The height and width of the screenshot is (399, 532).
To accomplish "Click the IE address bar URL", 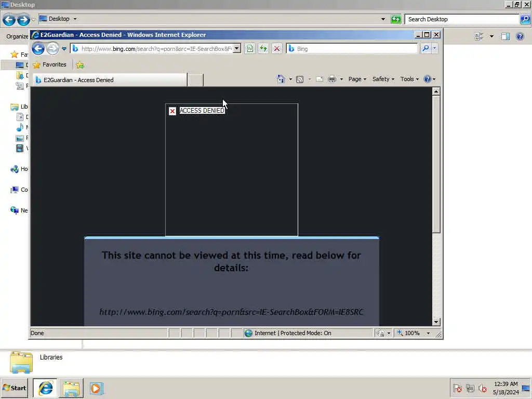I will point(156,48).
